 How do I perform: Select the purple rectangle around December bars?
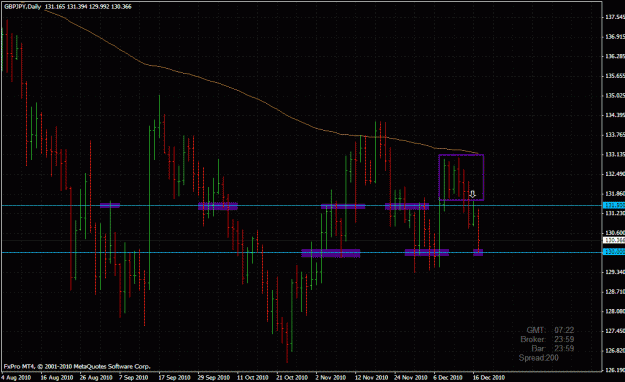461,177
